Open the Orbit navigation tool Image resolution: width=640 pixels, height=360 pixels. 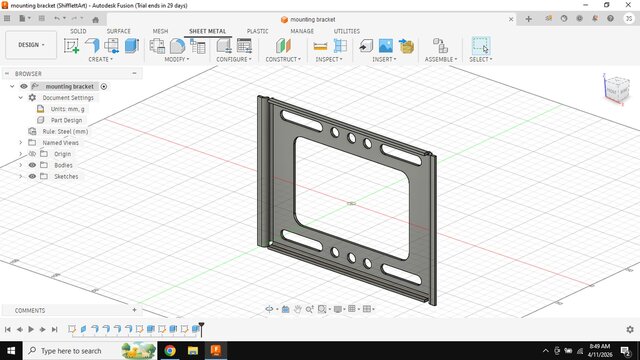[x=269, y=309]
